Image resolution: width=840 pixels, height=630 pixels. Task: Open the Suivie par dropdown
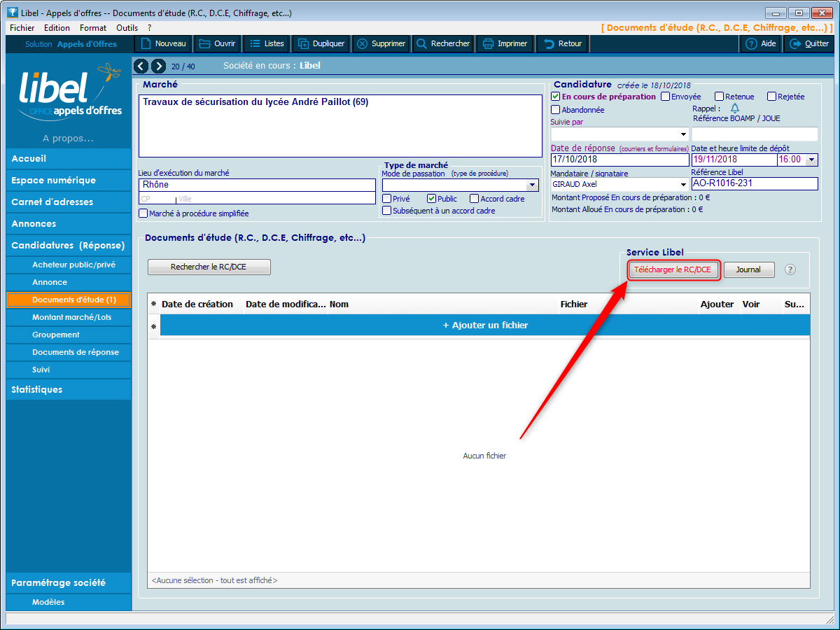coord(683,134)
